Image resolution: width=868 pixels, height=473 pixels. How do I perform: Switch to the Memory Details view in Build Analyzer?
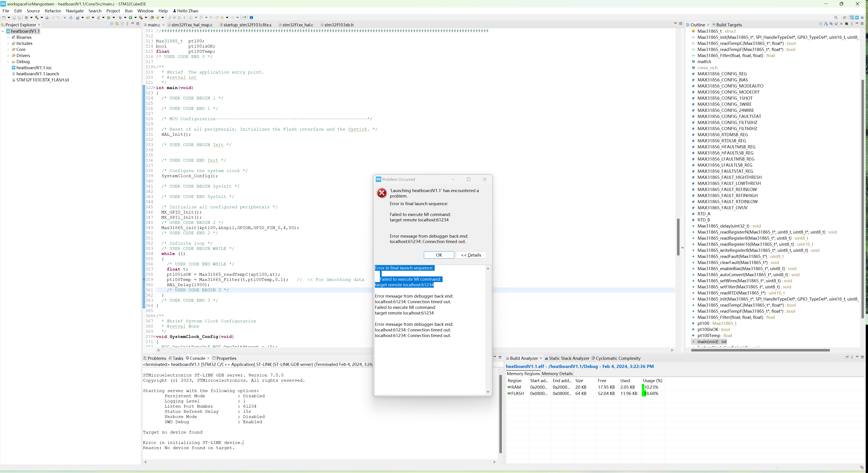click(557, 374)
